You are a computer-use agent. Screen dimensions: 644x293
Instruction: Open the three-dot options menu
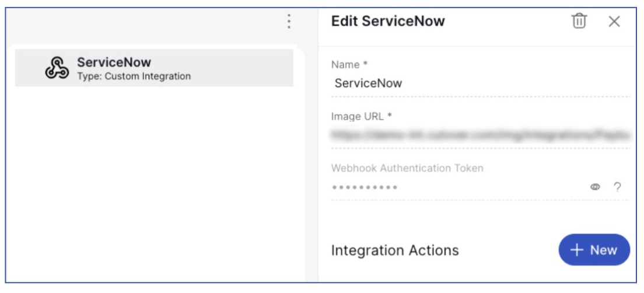point(289,21)
